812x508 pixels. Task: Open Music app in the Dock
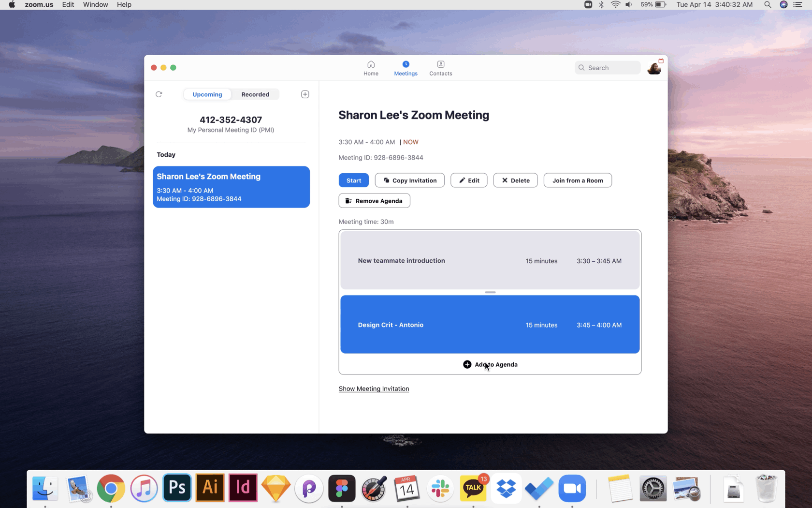pyautogui.click(x=144, y=488)
